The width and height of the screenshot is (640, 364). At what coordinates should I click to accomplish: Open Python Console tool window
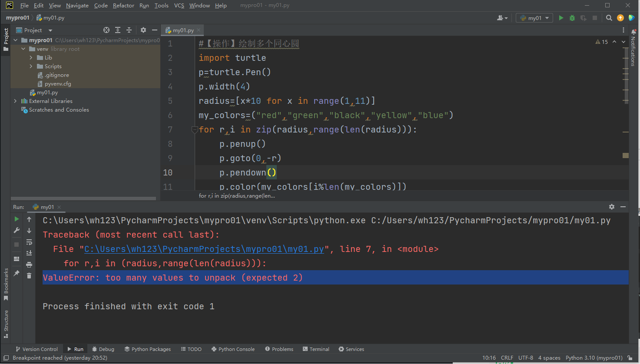(x=233, y=349)
